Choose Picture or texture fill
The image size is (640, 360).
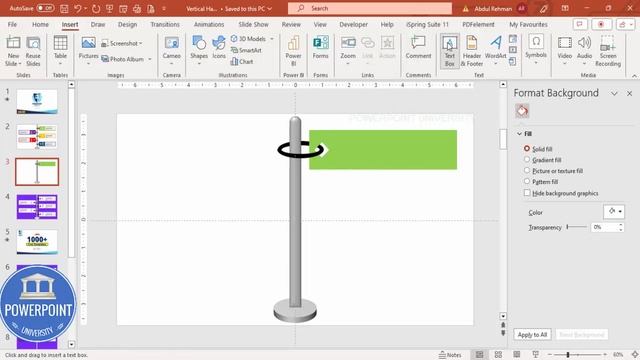(x=553, y=171)
